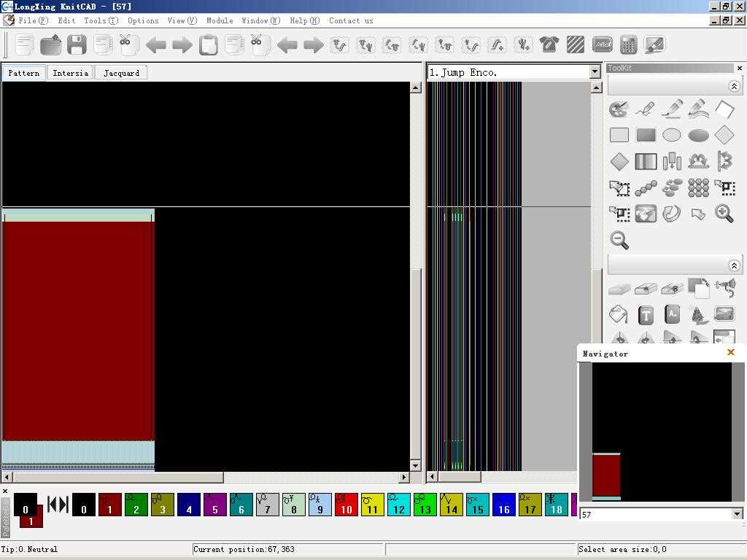
Task: Close the ToolKit panel
Action: click(x=740, y=68)
